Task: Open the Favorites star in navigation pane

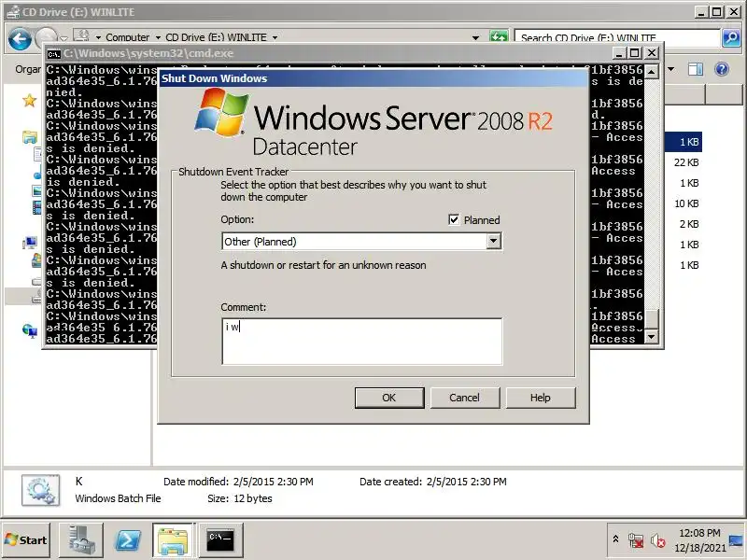Action: tap(30, 101)
